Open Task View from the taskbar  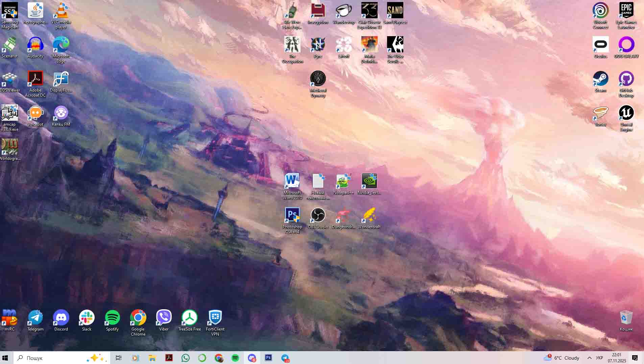tap(119, 358)
